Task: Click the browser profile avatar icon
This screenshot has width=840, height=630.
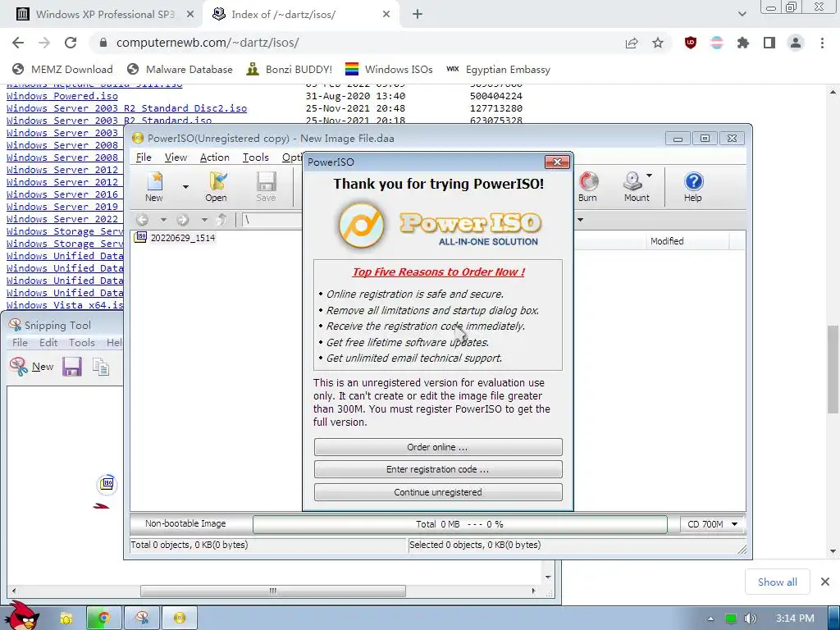Action: pos(796,43)
